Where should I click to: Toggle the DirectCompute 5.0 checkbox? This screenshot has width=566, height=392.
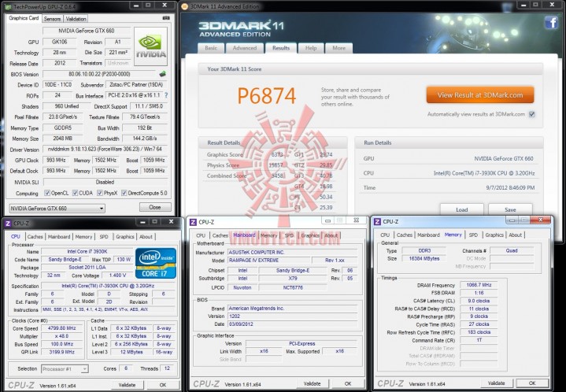[x=124, y=193]
